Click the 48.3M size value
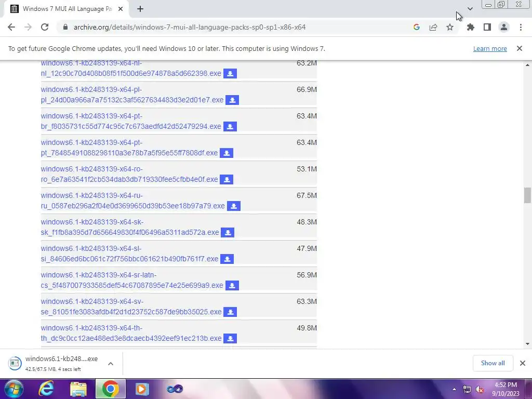This screenshot has height=399, width=532. coord(307,222)
